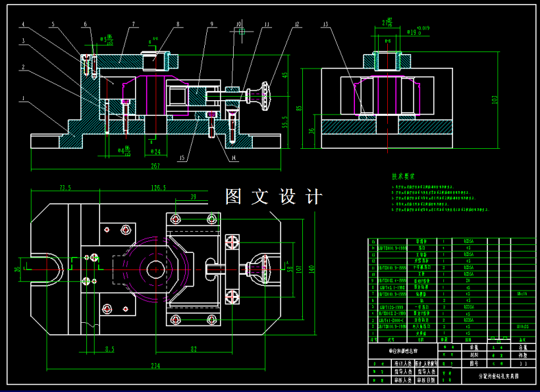Click part callout number 11
This screenshot has width=540, height=392.
267,24
